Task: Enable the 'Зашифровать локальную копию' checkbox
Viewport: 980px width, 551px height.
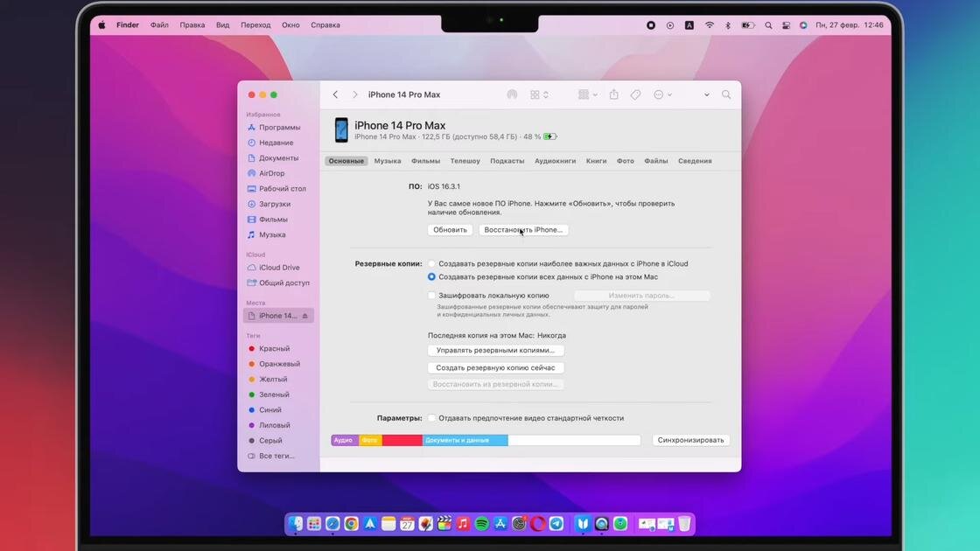Action: click(431, 295)
